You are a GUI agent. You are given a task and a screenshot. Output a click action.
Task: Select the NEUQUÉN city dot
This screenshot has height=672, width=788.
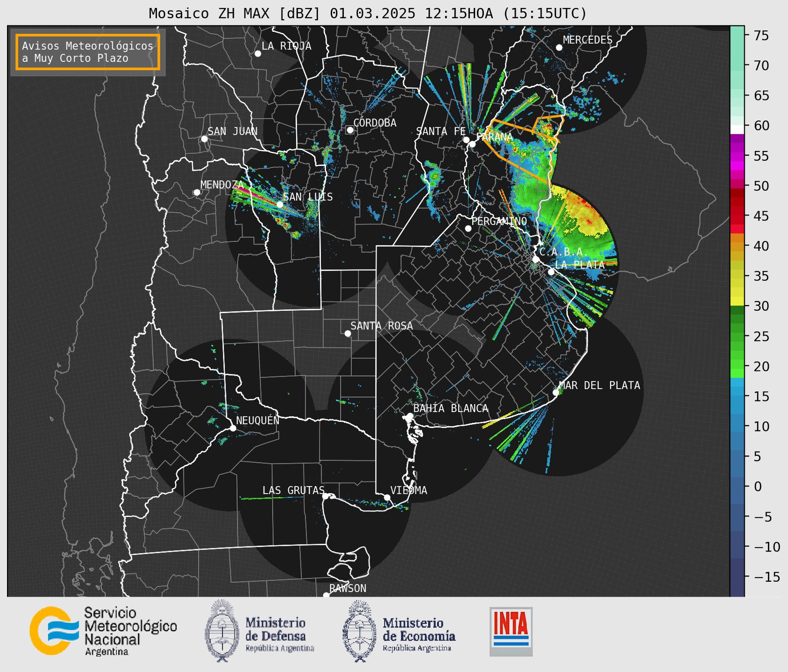point(233,428)
